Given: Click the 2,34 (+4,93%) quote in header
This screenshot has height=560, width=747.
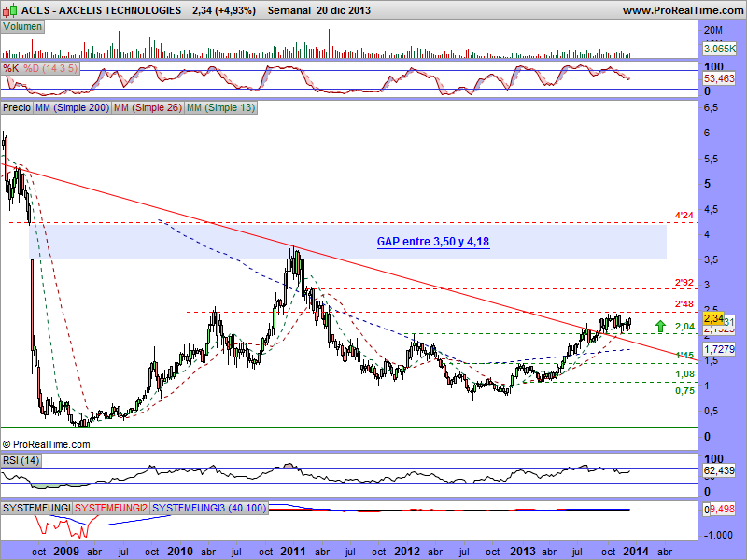Looking at the screenshot, I should [x=224, y=10].
